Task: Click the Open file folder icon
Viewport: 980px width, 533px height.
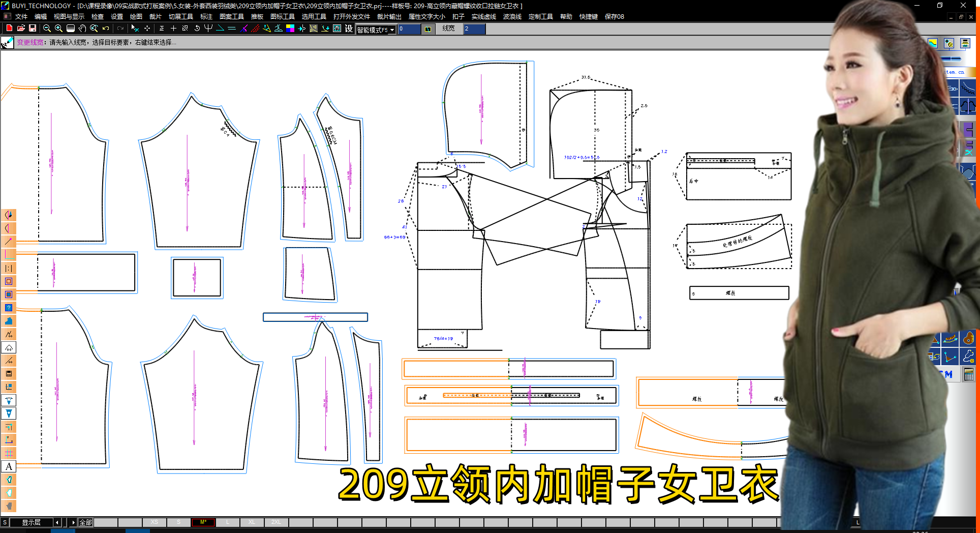Action: point(21,28)
